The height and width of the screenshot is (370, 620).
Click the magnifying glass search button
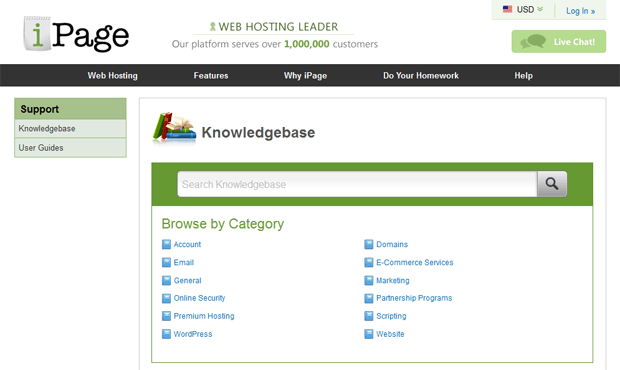552,184
